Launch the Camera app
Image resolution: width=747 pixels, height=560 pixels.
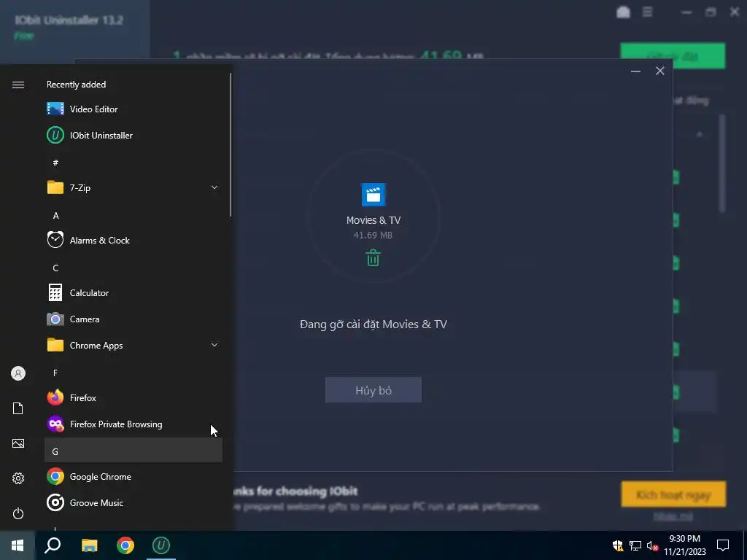133,319
